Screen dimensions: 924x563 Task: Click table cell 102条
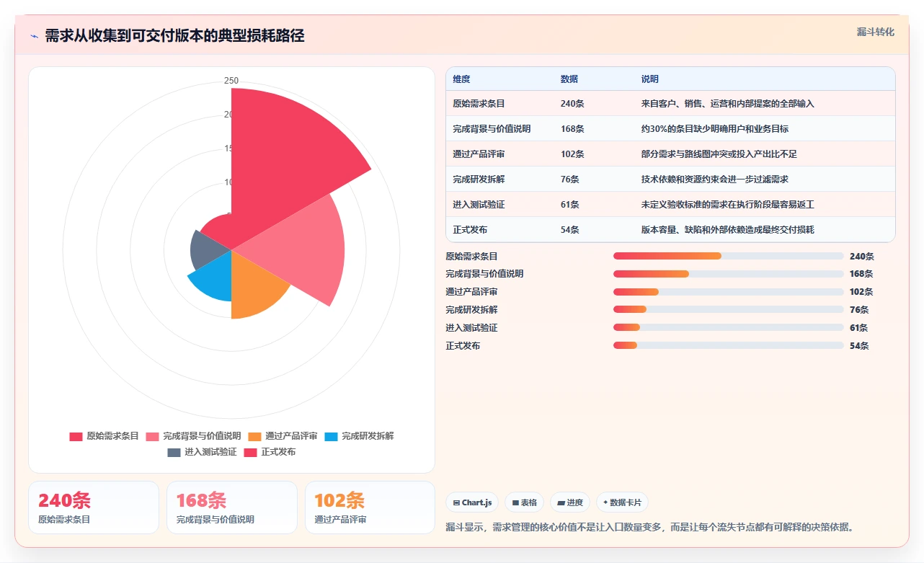[572, 154]
